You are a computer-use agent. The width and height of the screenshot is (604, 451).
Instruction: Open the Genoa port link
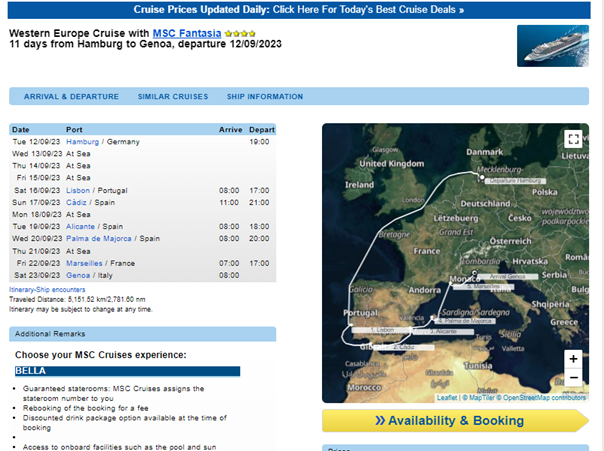click(x=78, y=275)
